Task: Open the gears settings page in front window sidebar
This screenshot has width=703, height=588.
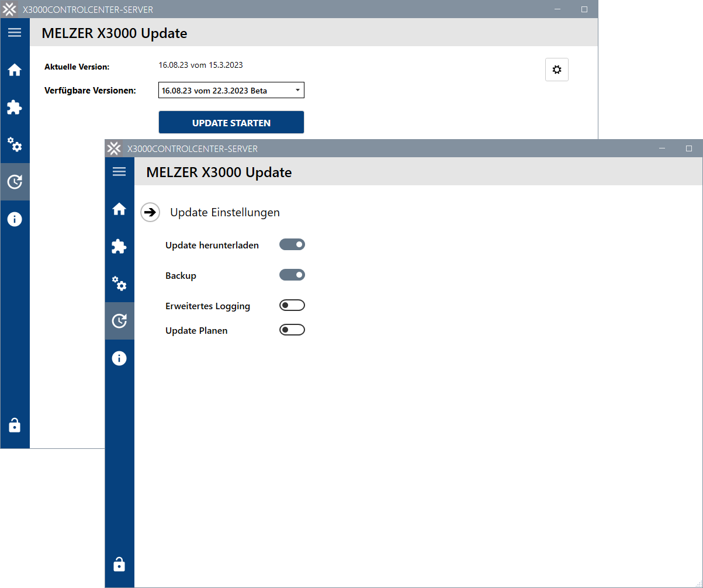Action: click(x=119, y=283)
